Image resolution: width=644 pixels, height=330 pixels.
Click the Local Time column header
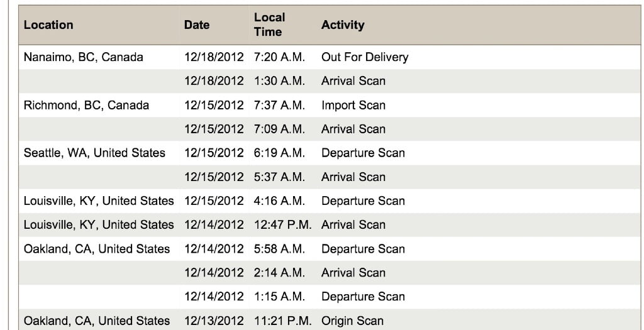click(x=269, y=25)
